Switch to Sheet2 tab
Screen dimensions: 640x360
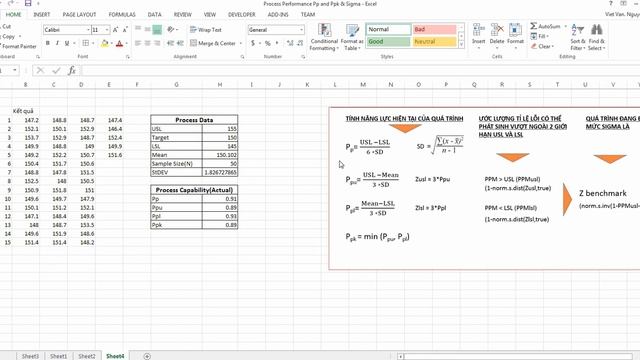pos(87,356)
